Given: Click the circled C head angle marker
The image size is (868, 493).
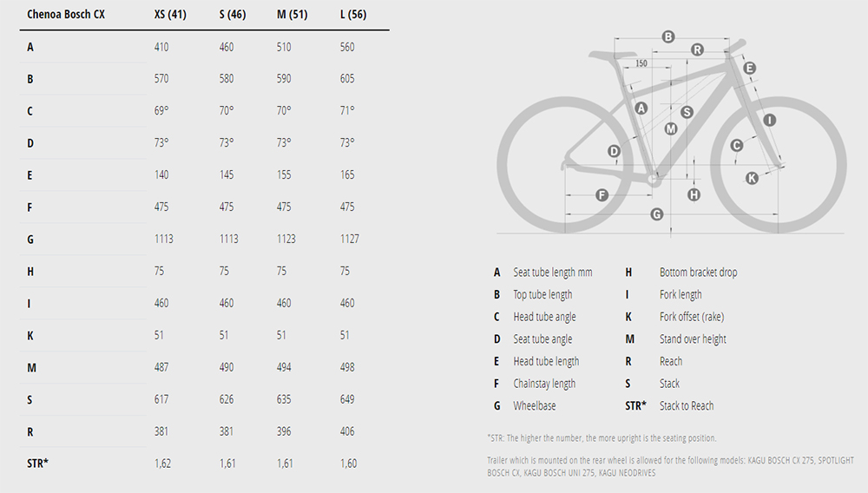Looking at the screenshot, I should click(737, 145).
